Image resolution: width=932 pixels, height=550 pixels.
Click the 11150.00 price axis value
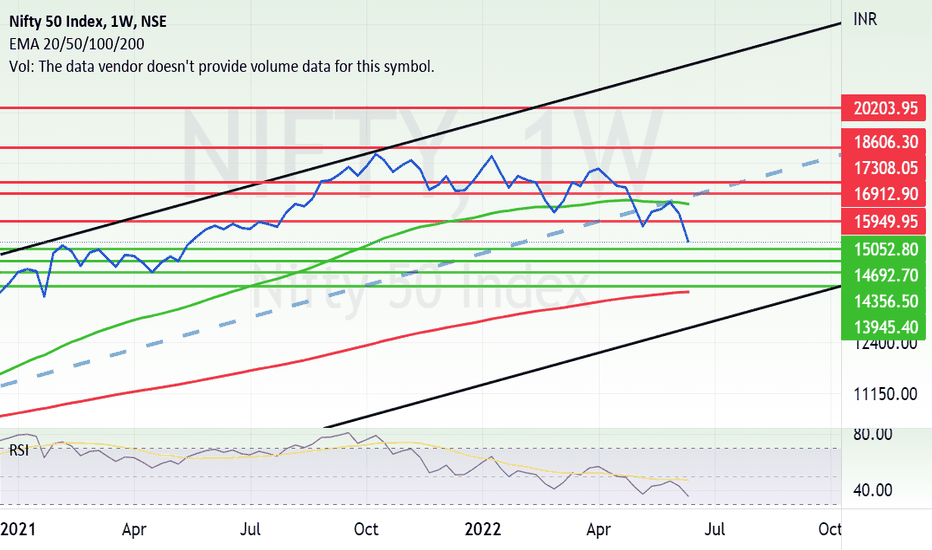[885, 394]
